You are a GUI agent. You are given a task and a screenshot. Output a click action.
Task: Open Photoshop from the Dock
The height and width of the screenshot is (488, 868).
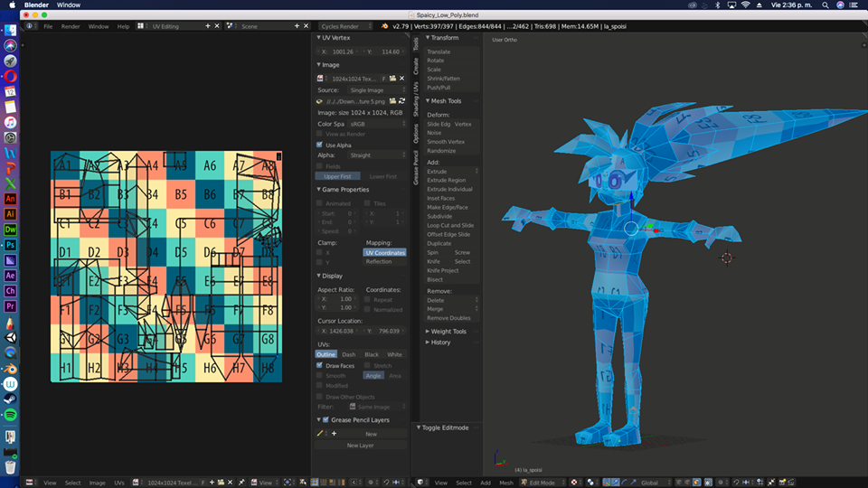tap(10, 245)
